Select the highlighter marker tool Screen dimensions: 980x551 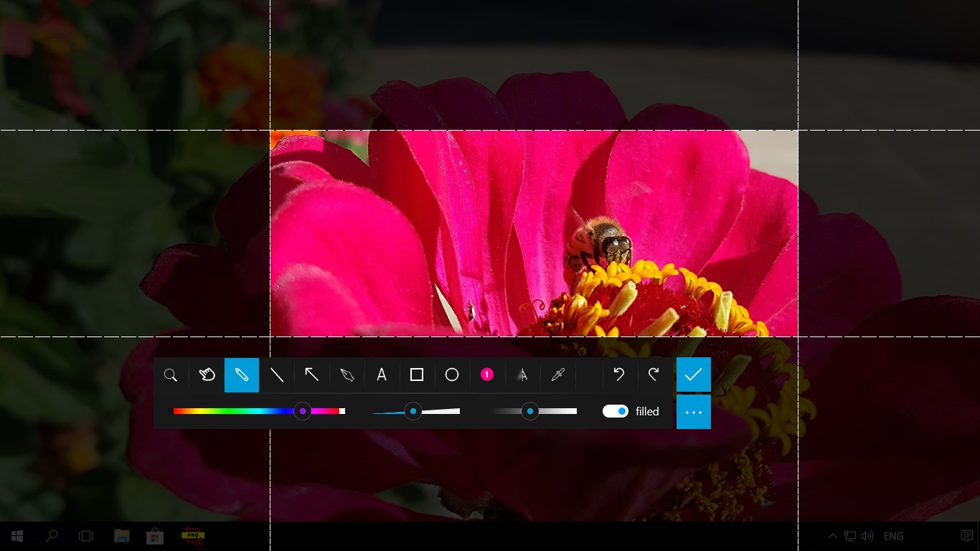point(242,375)
